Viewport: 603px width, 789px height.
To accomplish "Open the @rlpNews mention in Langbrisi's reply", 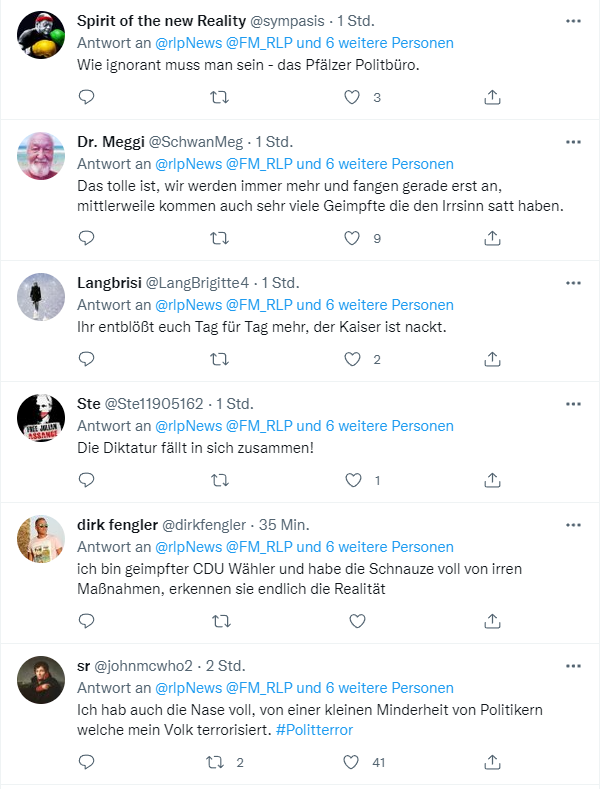I will pyautogui.click(x=187, y=305).
